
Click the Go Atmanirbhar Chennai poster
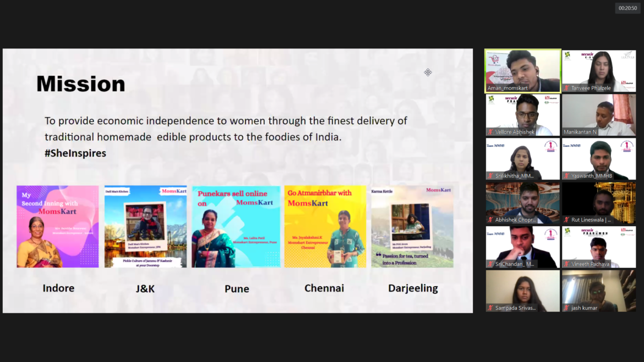pyautogui.click(x=325, y=226)
